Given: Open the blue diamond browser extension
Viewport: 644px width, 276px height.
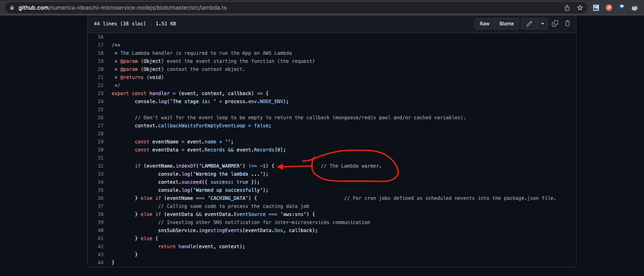Looking at the screenshot, I should point(622,7).
